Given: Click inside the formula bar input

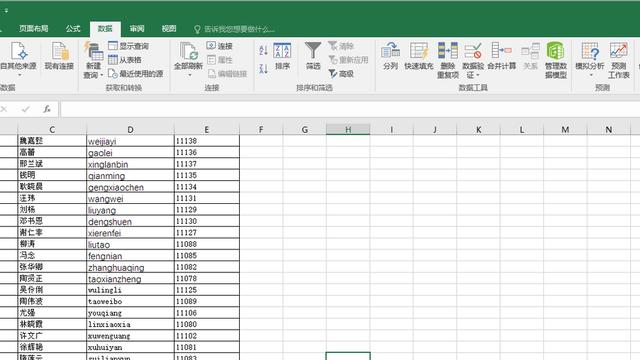Looking at the screenshot, I should (x=350, y=109).
